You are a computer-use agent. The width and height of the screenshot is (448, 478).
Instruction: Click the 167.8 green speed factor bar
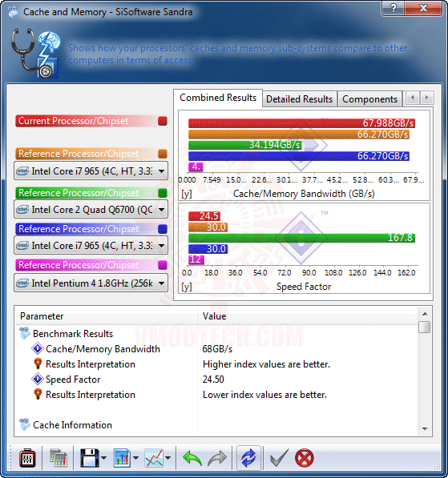[x=301, y=238]
